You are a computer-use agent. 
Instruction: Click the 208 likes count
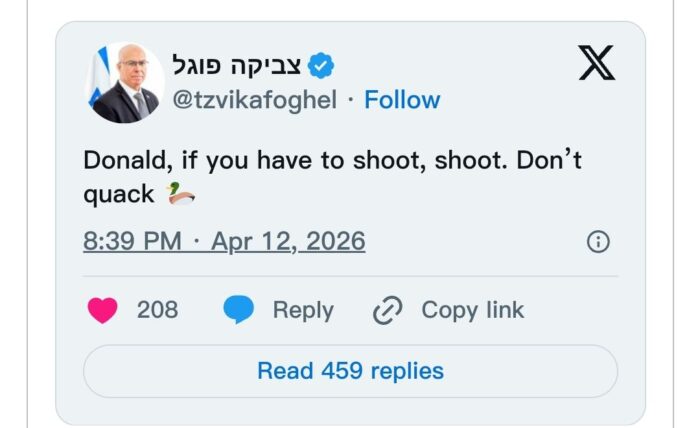pos(157,310)
